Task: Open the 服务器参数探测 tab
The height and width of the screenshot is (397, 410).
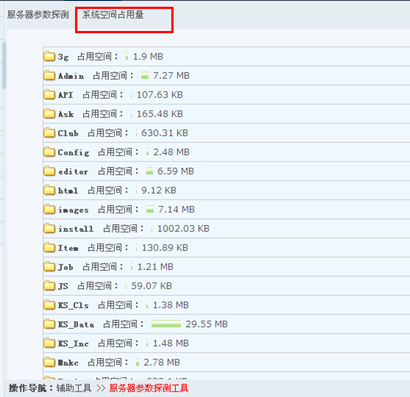Action: tap(38, 15)
